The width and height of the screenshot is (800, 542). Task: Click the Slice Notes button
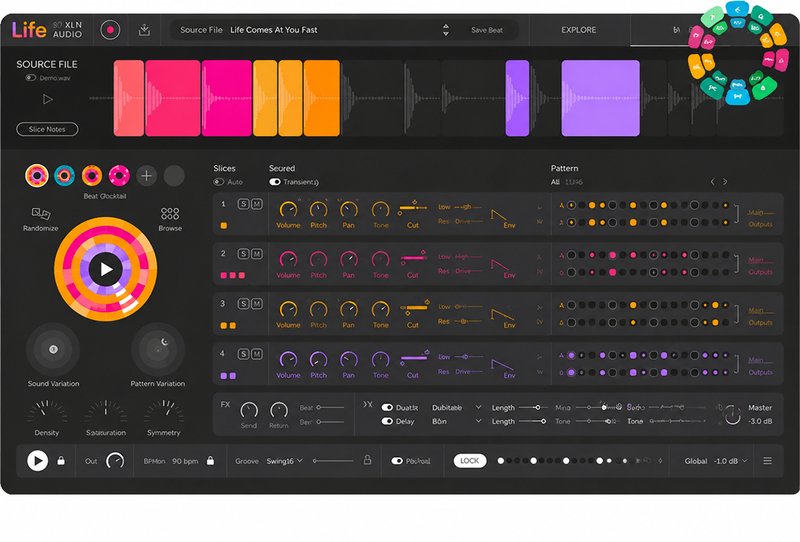(x=47, y=129)
